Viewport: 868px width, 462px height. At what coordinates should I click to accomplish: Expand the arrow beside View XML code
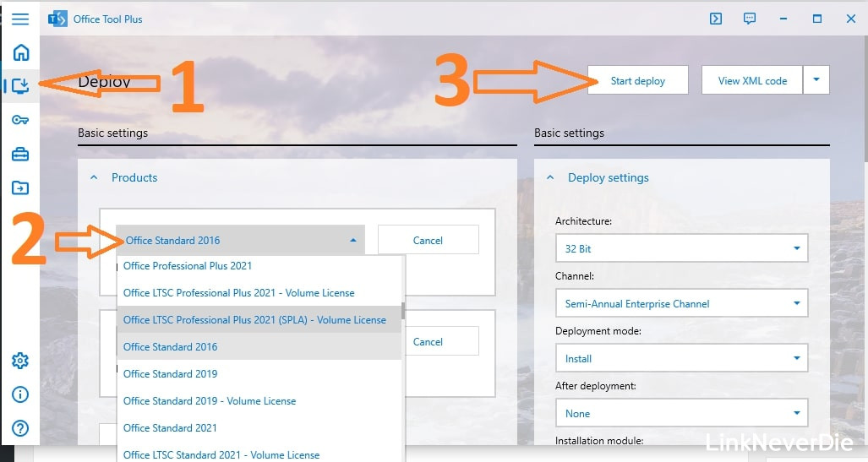816,80
